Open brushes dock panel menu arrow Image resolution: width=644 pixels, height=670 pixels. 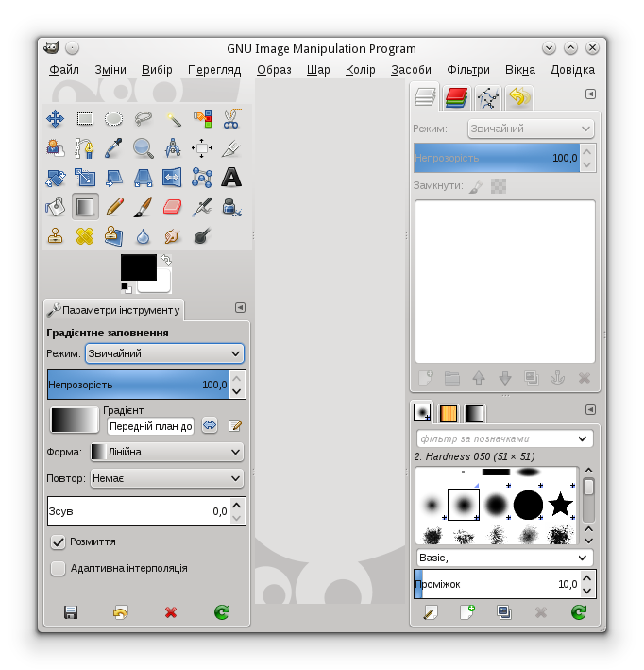pos(590,410)
